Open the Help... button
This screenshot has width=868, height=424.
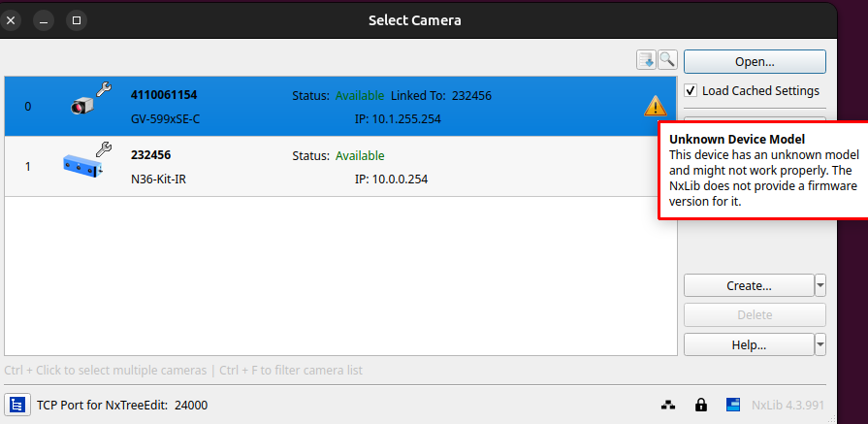[x=748, y=344]
